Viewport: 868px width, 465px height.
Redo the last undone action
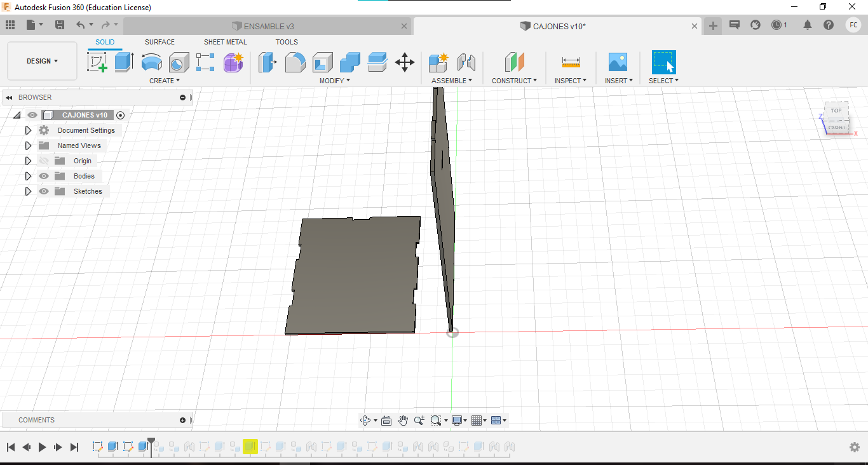(x=105, y=25)
